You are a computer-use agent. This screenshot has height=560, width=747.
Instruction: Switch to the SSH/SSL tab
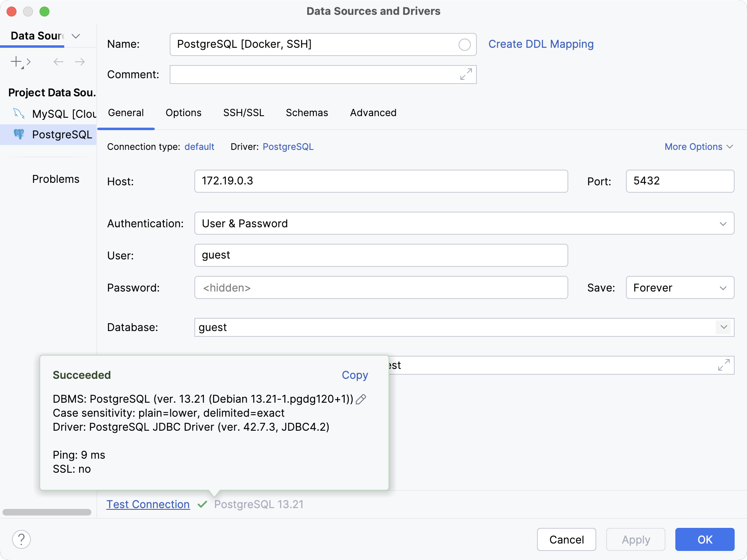243,113
